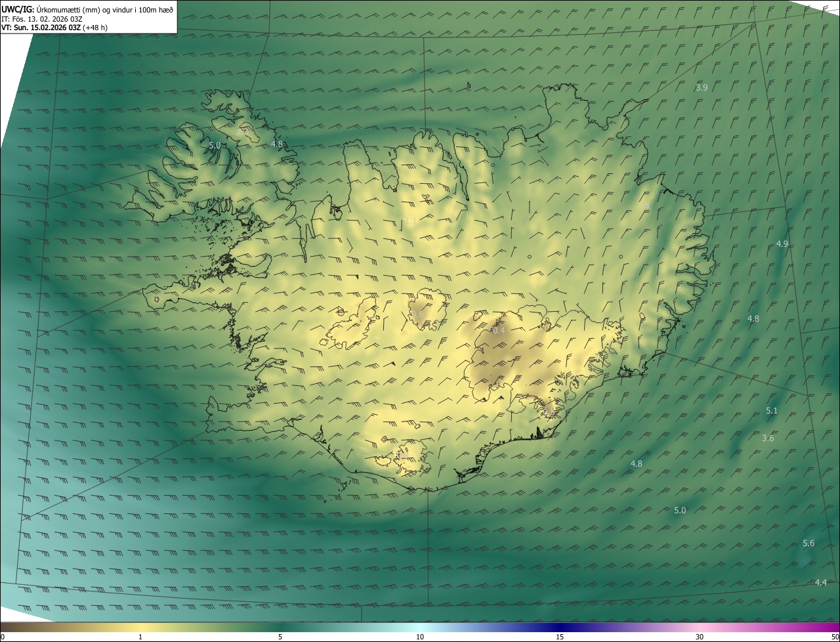Click the 4.9 value label on the map
840x642 pixels.
tap(782, 244)
